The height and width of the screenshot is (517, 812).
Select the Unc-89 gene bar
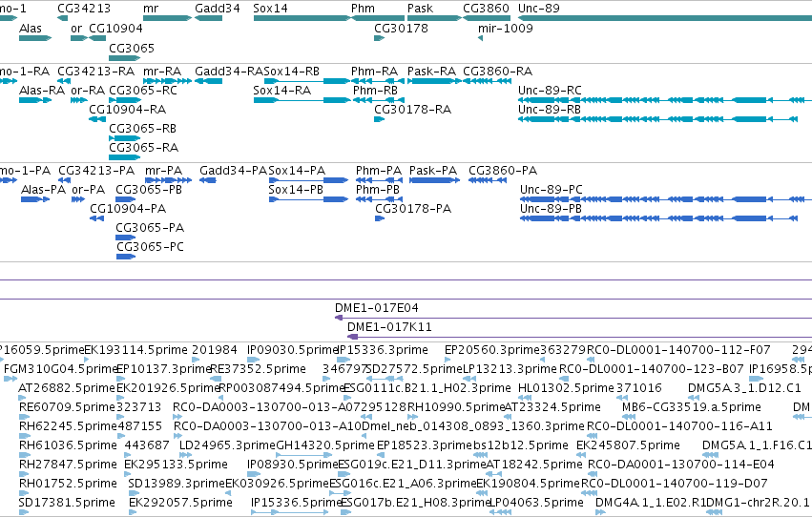point(665,18)
